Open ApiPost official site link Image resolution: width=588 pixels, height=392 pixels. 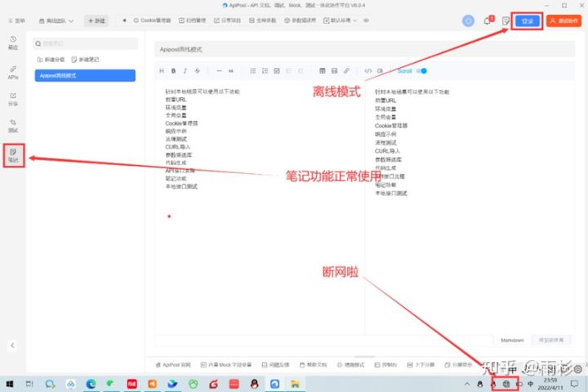[x=173, y=364]
